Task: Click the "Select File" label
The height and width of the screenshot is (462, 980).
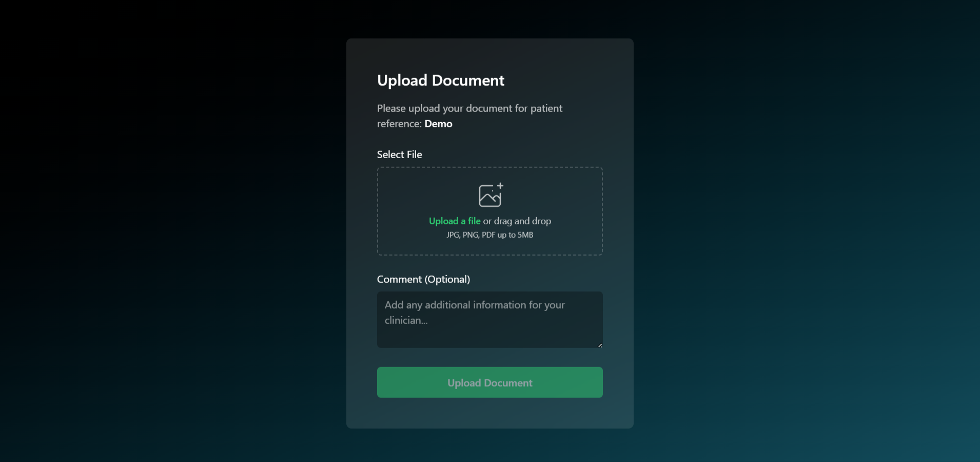Action: (x=399, y=155)
